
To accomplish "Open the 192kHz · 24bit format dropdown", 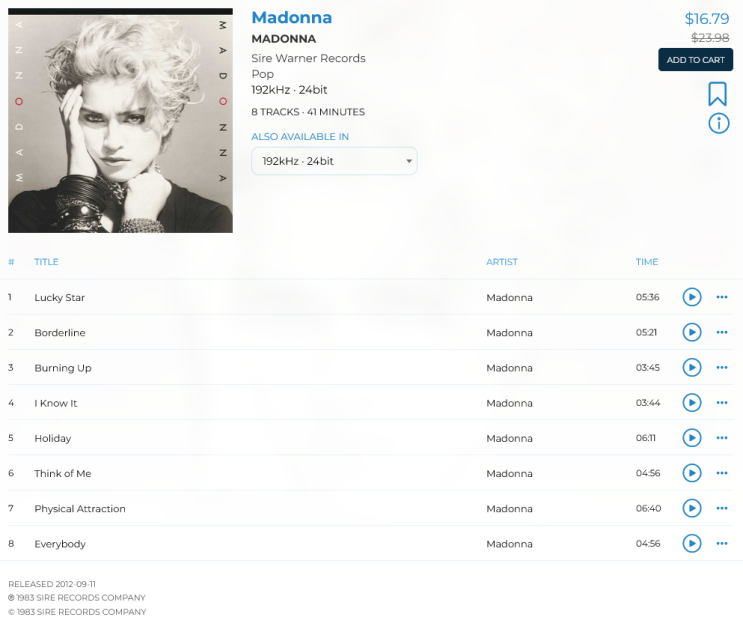I will [334, 161].
